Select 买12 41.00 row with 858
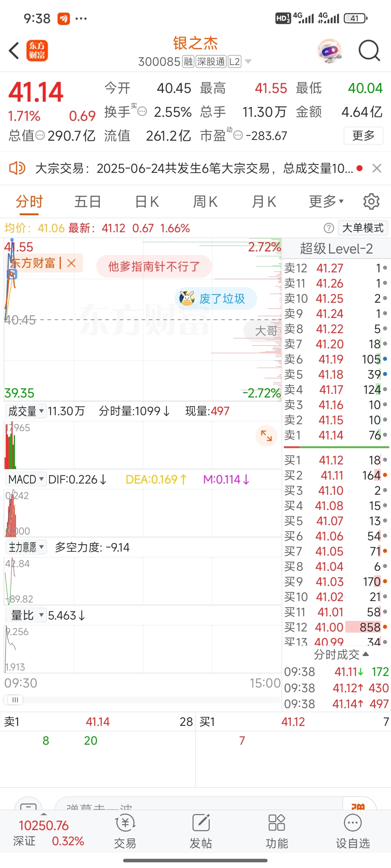Viewport: 391px width, 868px height. (336, 627)
